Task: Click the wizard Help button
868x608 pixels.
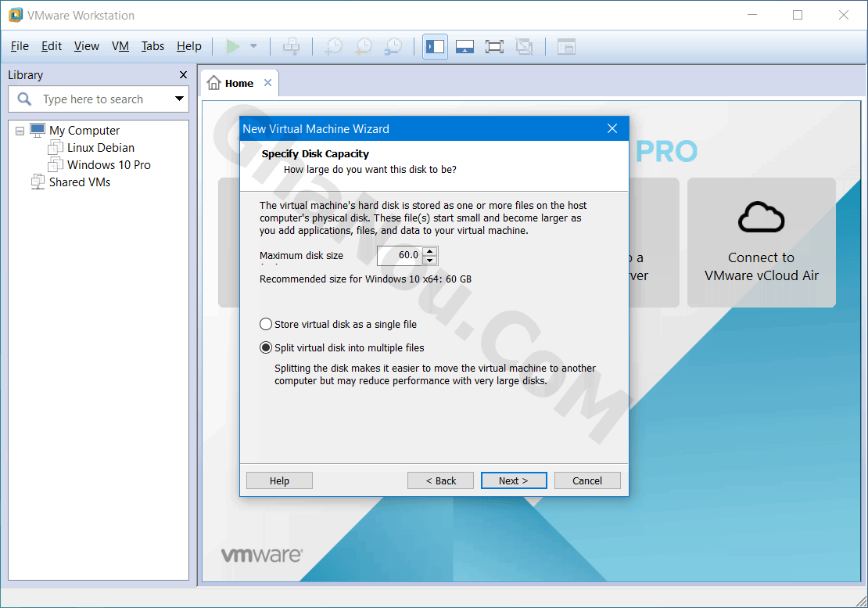Action: tap(279, 480)
